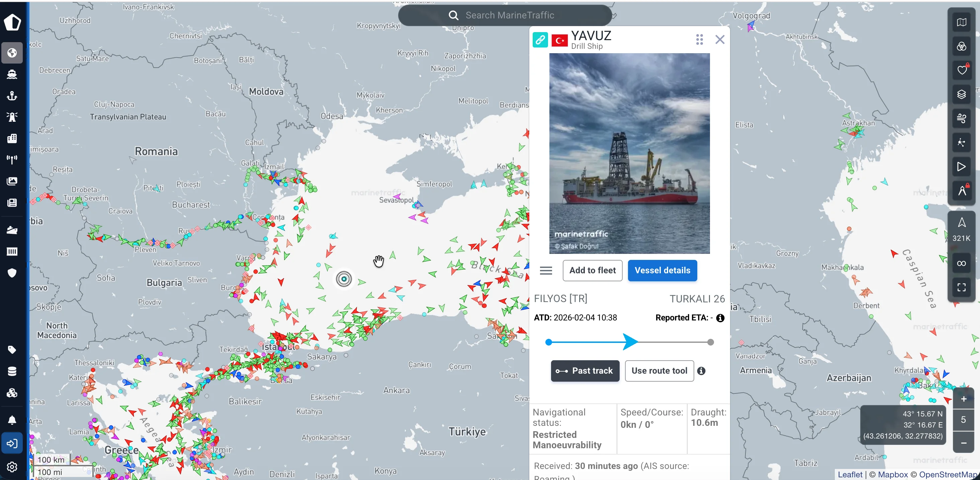Click the shield icon in sidebar
980x480 pixels.
click(x=12, y=273)
